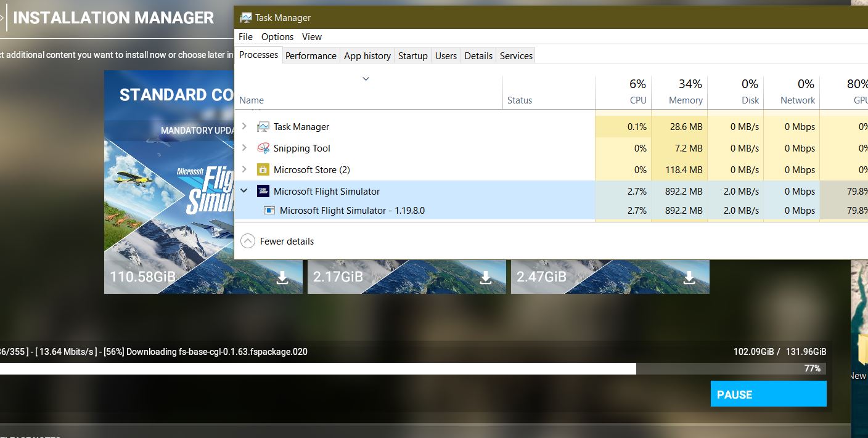Switch to the Details tab
The width and height of the screenshot is (868, 438).
pyautogui.click(x=478, y=55)
